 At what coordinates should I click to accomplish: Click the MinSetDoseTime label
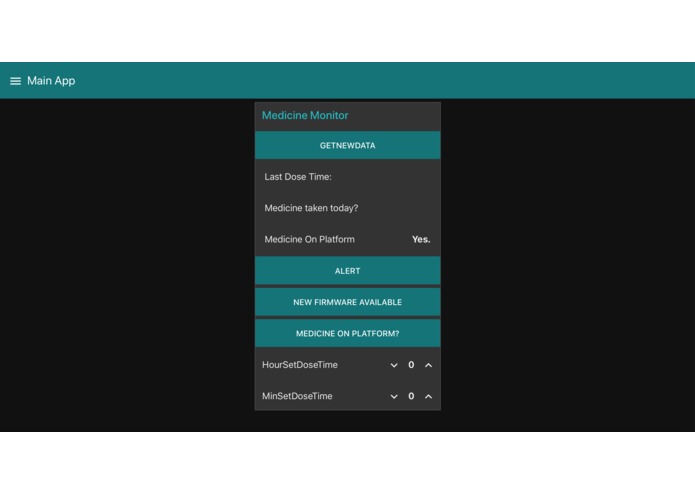click(297, 396)
